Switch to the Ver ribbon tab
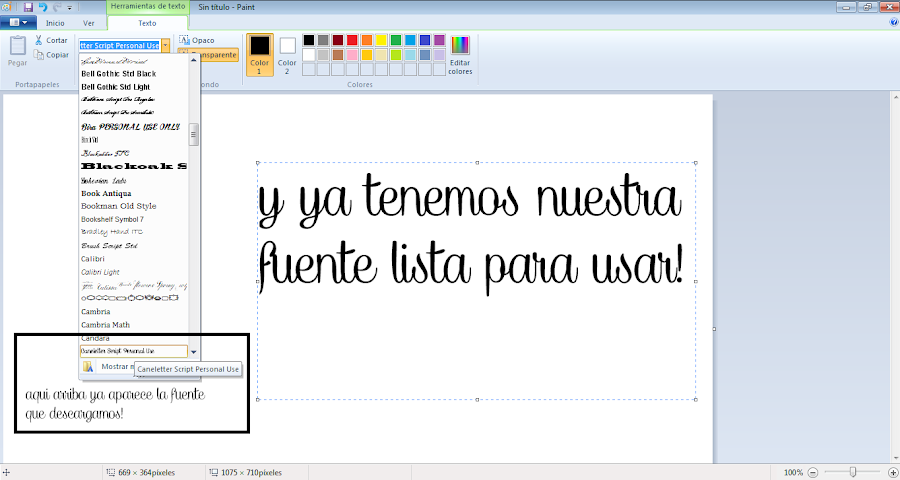The width and height of the screenshot is (900, 480). click(x=88, y=23)
